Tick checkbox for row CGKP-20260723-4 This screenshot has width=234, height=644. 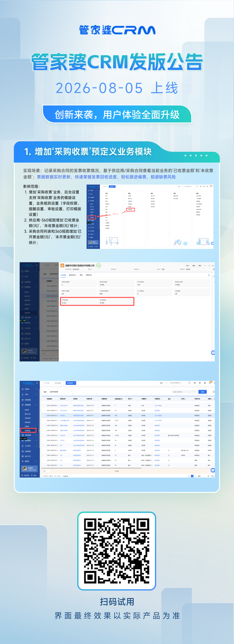tap(43, 456)
